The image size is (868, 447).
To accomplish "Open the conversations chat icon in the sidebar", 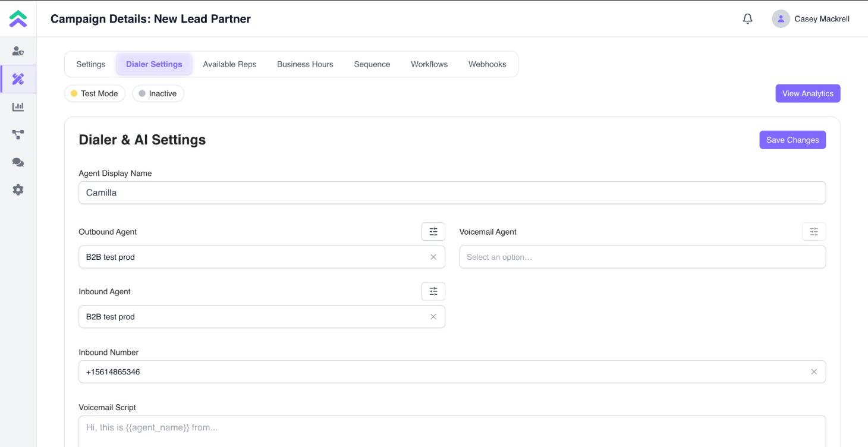I will pyautogui.click(x=18, y=162).
